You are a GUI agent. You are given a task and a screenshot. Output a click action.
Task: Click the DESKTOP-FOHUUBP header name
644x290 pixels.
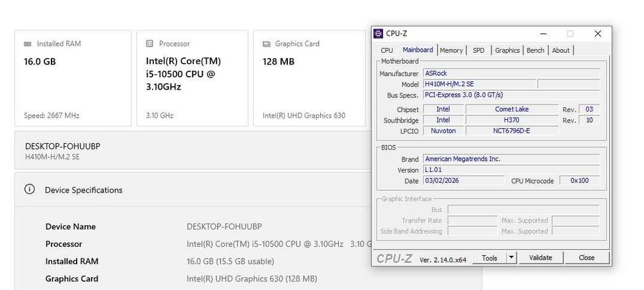click(63, 146)
